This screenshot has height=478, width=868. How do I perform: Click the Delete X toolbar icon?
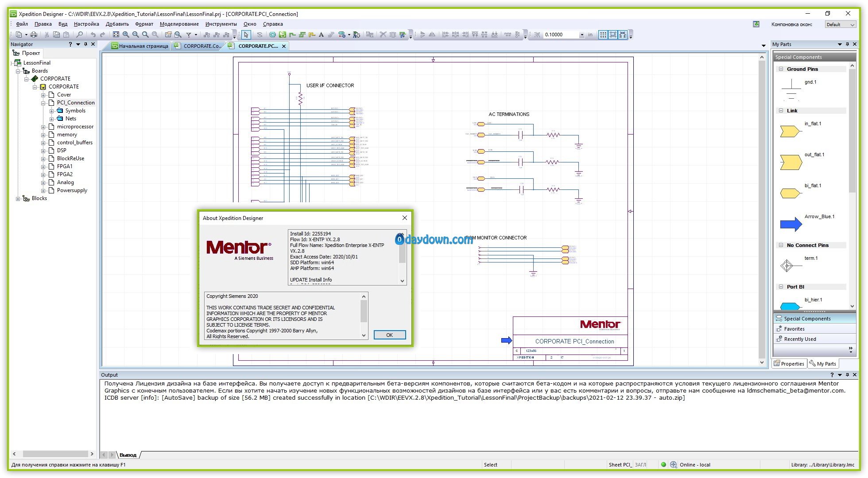point(383,35)
